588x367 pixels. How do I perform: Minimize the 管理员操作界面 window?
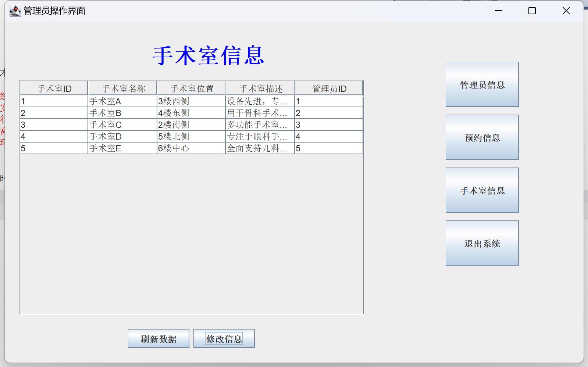[x=498, y=11]
